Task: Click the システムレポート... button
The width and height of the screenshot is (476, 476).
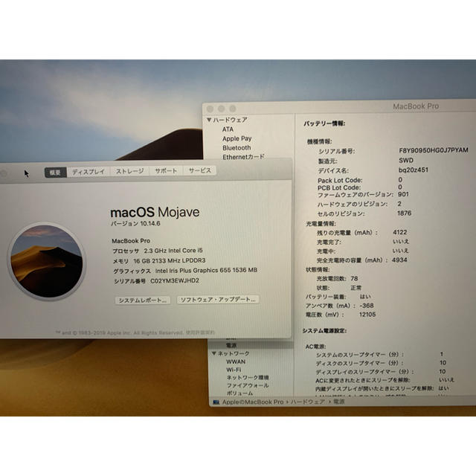Action: pyautogui.click(x=142, y=300)
